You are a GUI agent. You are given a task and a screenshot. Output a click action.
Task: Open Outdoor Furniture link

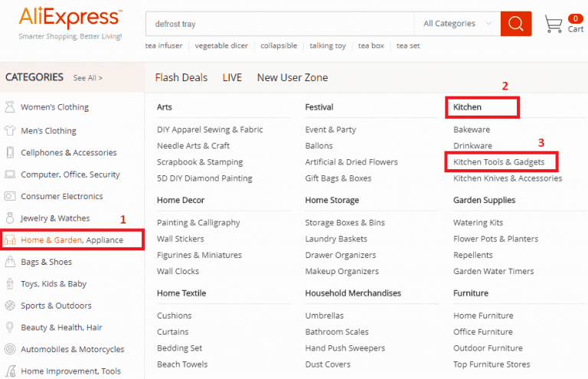(x=488, y=348)
